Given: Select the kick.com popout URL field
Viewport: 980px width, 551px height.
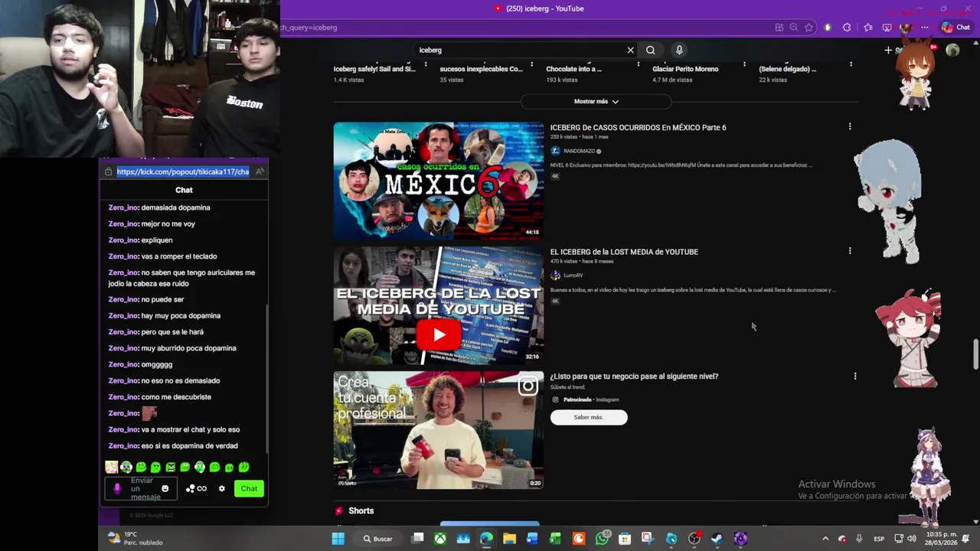Looking at the screenshot, I should coord(183,171).
